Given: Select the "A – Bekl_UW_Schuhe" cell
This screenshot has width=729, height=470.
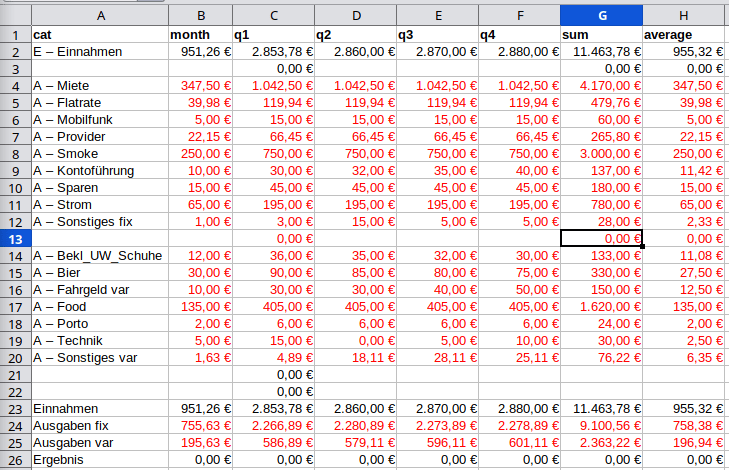Looking at the screenshot, I should 99,256.
